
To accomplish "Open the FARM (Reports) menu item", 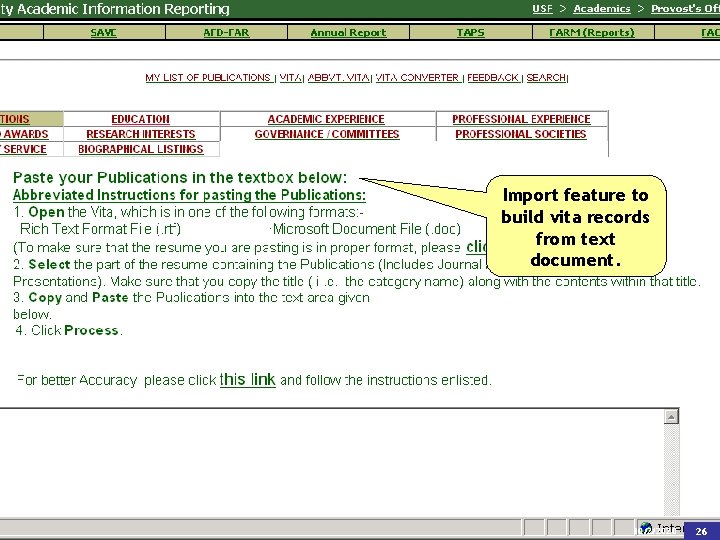I will coord(592,33).
